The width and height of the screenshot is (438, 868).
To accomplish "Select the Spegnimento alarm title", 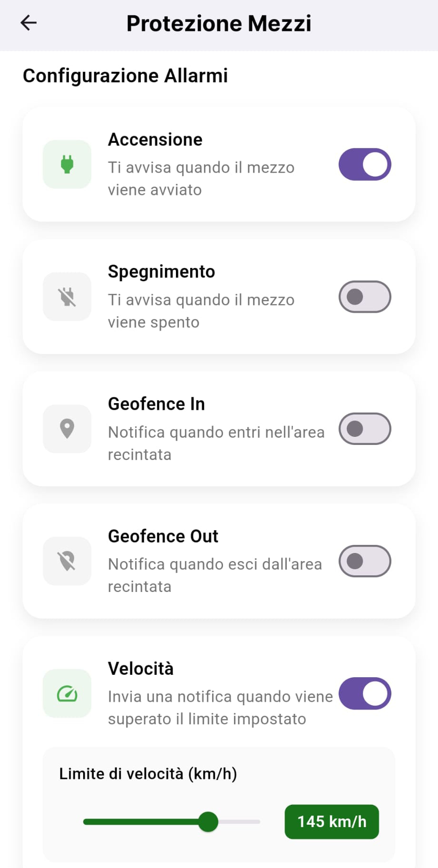I will [x=161, y=272].
